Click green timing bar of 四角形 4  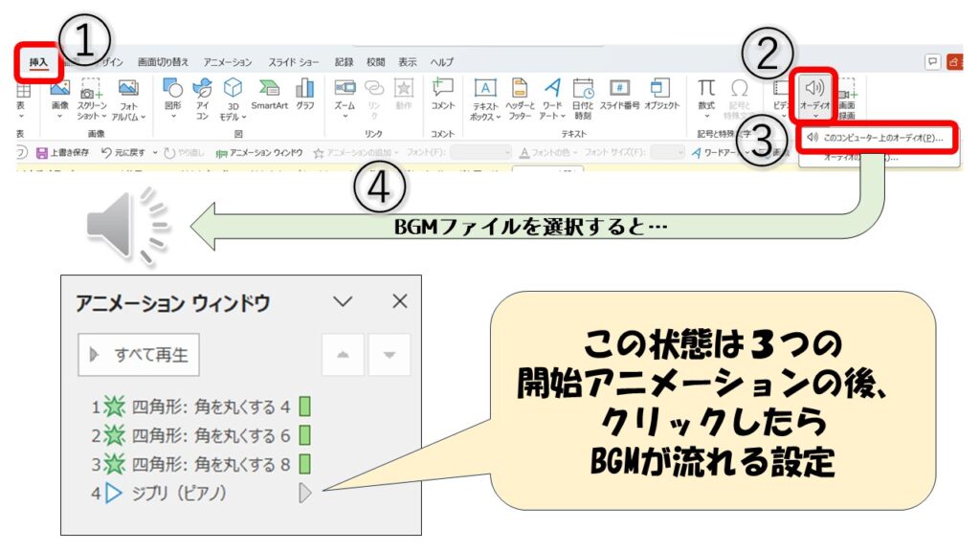point(305,408)
